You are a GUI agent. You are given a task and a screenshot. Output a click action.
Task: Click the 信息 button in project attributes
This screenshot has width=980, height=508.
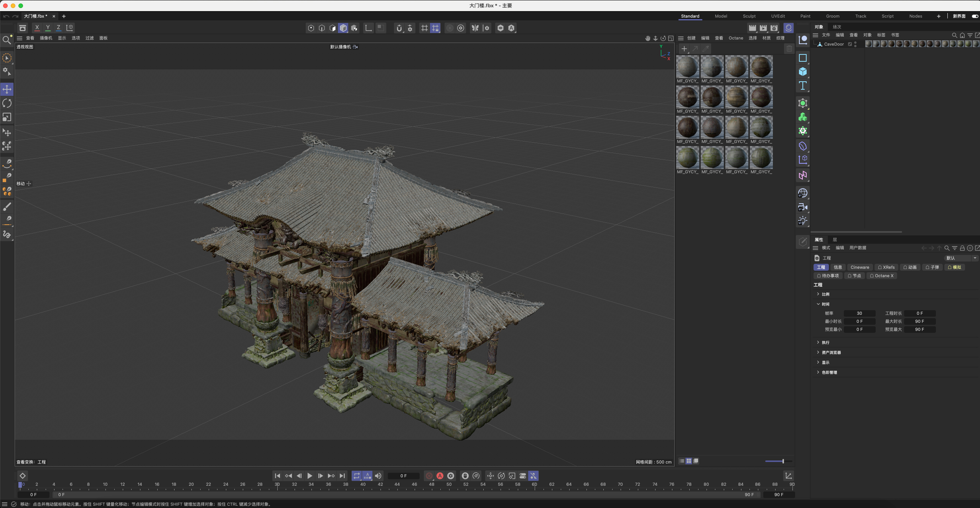tap(838, 267)
